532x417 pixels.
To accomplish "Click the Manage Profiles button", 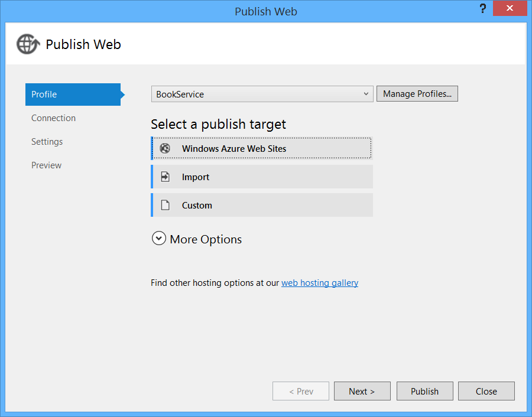I will [x=417, y=94].
